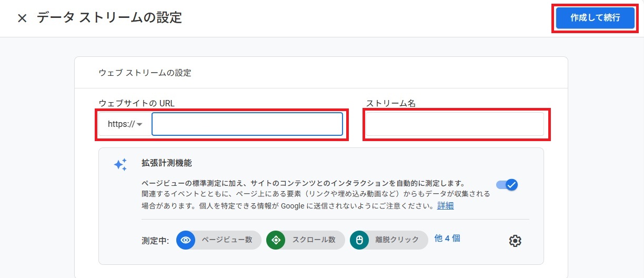Click the 測定中: label
The image size is (644, 278).
click(x=155, y=240)
